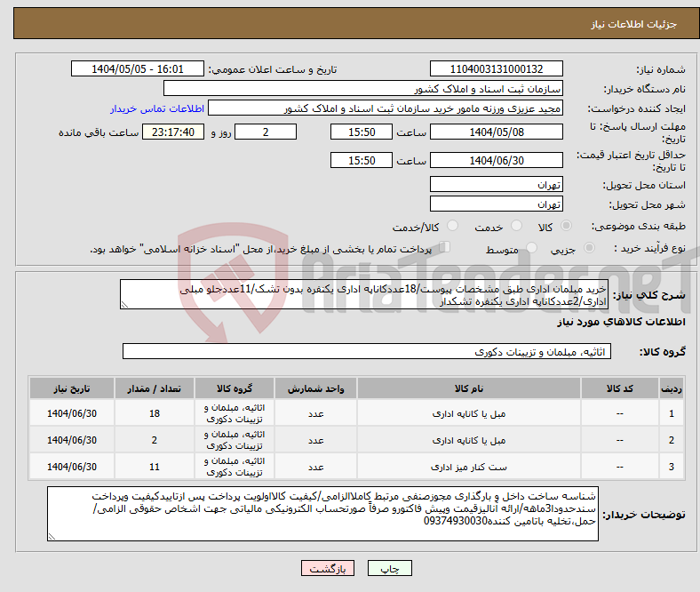Toggle the treasury bonds payment checkbox

(x=447, y=249)
